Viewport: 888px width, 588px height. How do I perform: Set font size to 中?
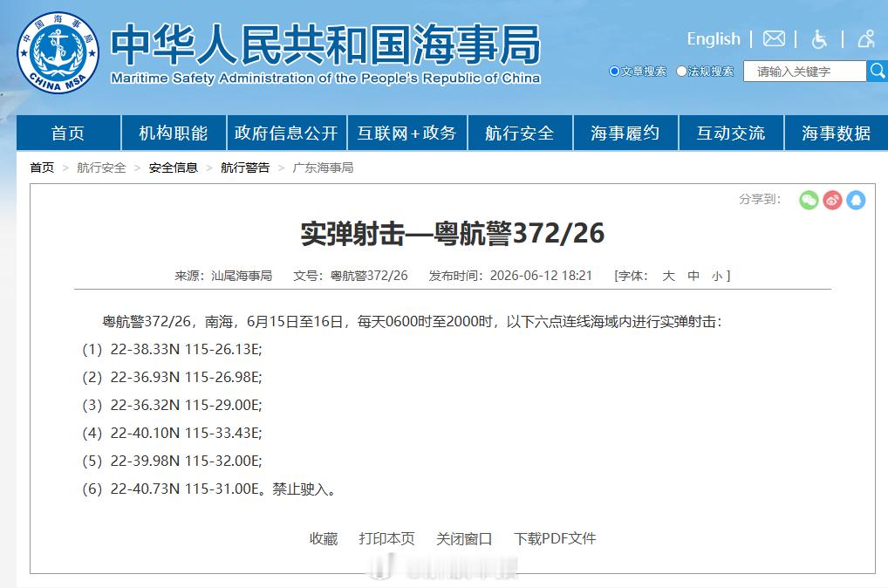(693, 276)
